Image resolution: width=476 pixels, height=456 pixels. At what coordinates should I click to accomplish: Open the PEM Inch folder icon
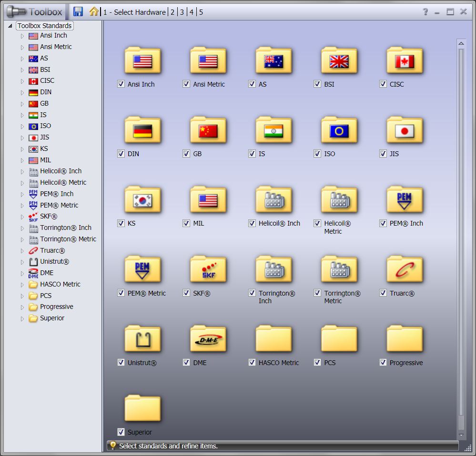click(x=405, y=199)
